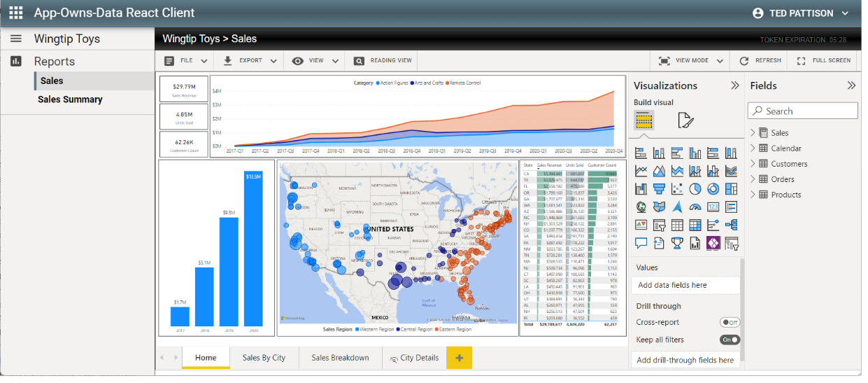868x383 pixels.
Task: Turn off Keep all filters toggle
Action: (730, 340)
